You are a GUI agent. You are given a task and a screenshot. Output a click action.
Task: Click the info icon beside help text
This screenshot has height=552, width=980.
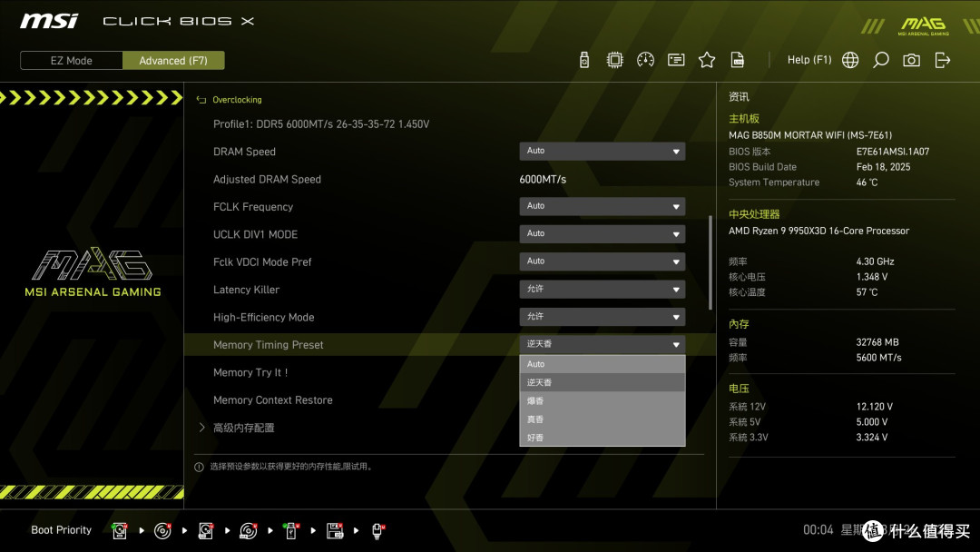199,467
